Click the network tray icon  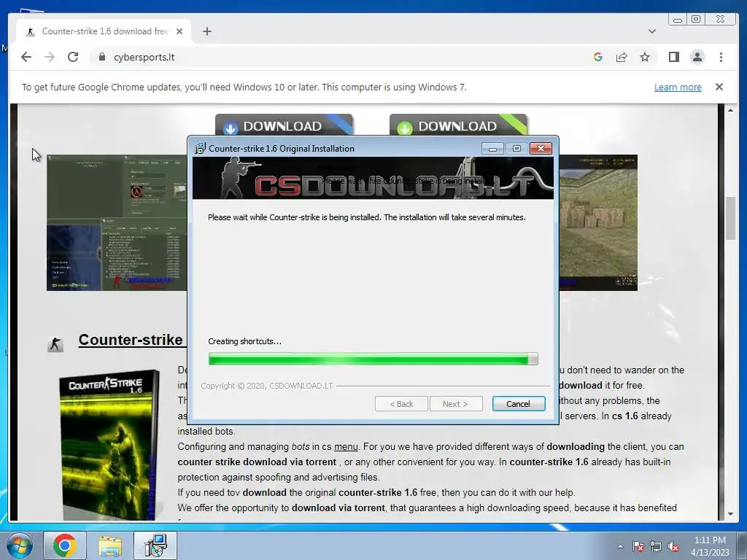(x=656, y=546)
